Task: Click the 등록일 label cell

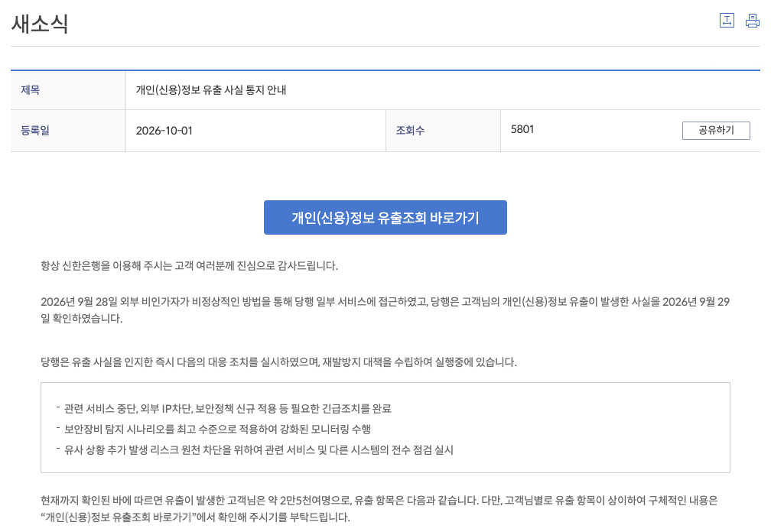Action: (68, 131)
